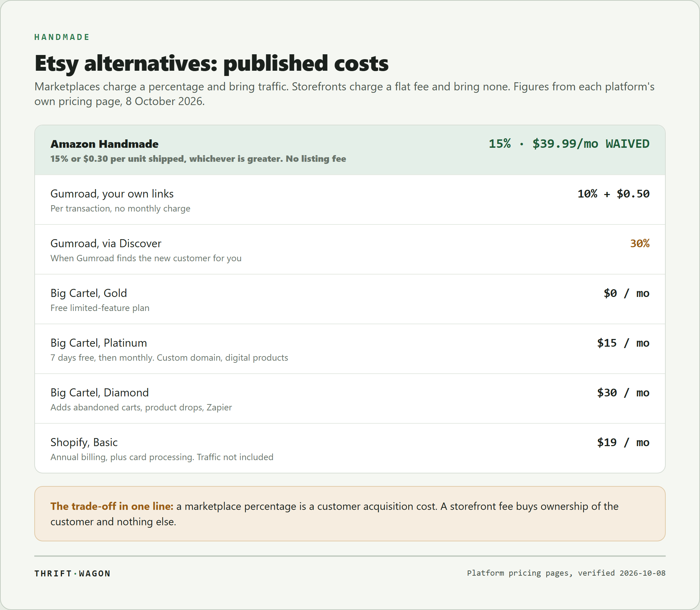Select 'Big Cartel, Gold' row title
The image size is (700, 610).
(89, 293)
